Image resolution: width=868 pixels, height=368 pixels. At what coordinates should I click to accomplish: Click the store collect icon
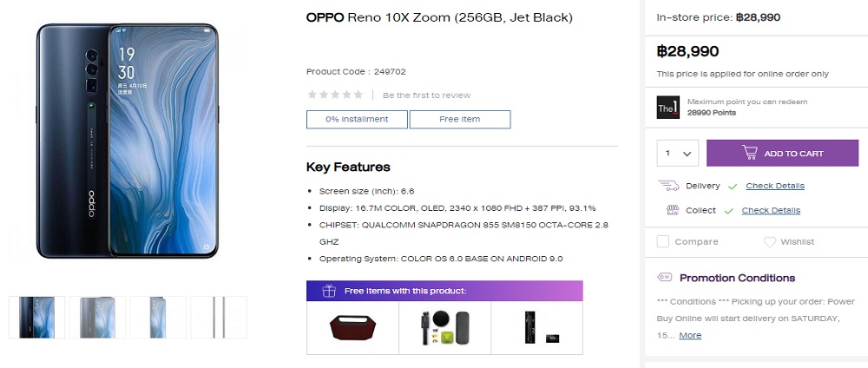pyautogui.click(x=672, y=210)
